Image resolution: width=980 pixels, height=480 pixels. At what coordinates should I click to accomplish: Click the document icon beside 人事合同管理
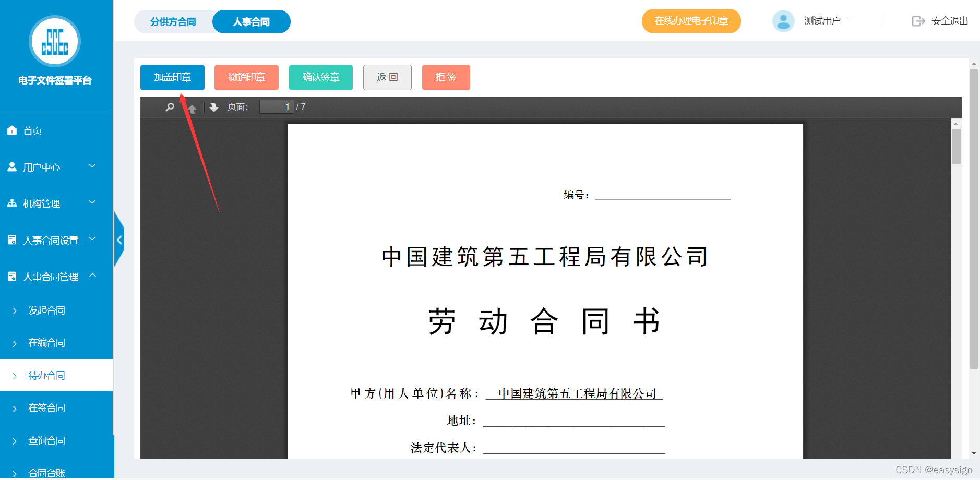pyautogui.click(x=12, y=277)
